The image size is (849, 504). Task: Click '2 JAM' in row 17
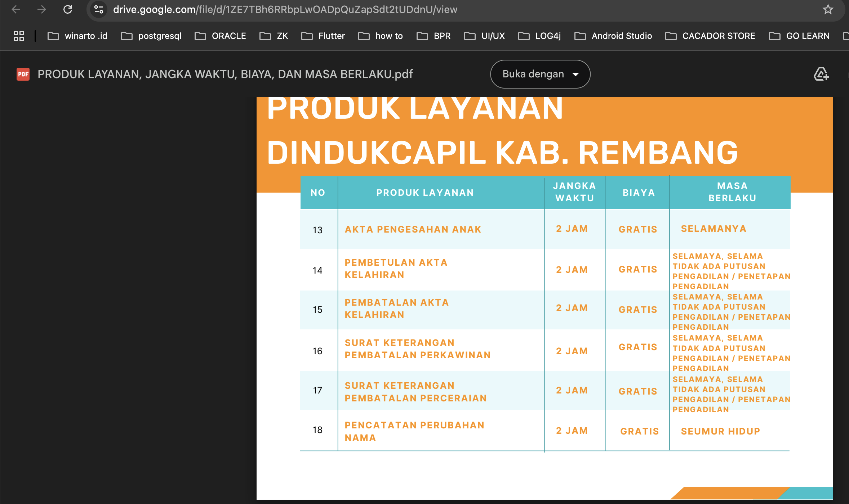coord(572,390)
